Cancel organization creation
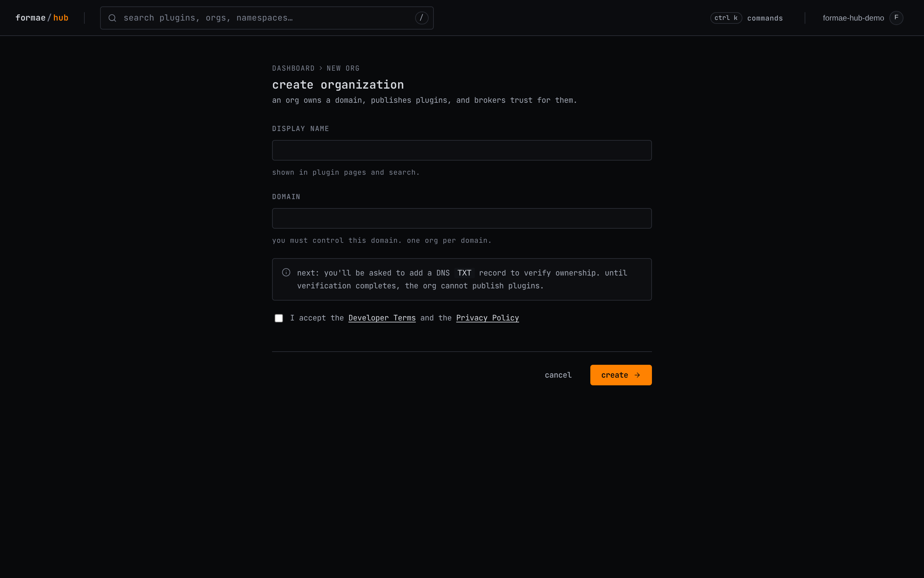 pos(558,375)
